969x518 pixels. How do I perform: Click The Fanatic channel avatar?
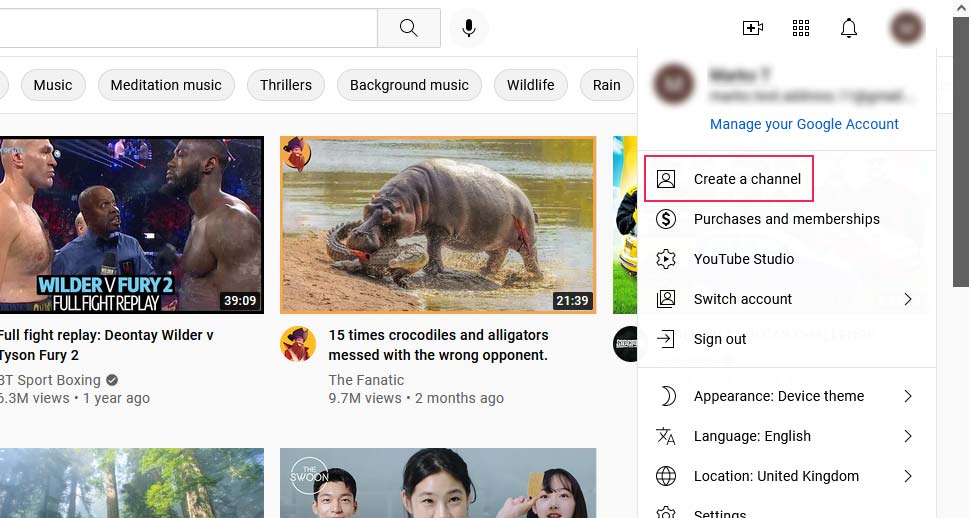point(298,344)
